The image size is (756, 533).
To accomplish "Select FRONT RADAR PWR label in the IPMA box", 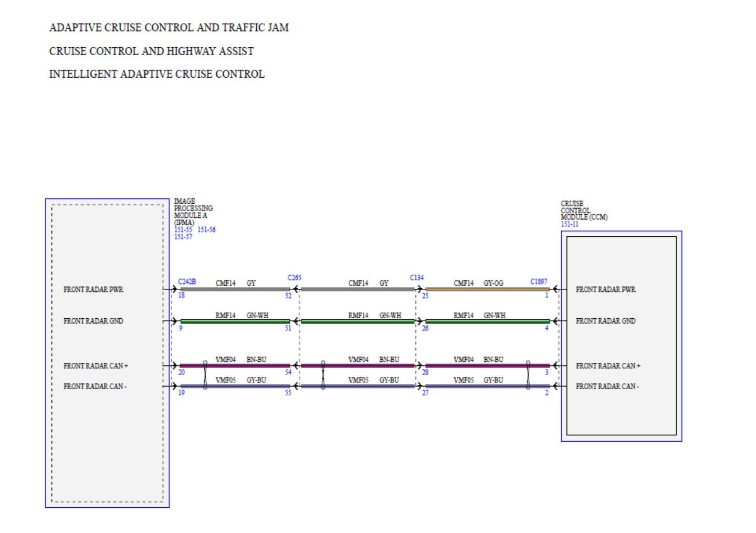I will coord(93,289).
